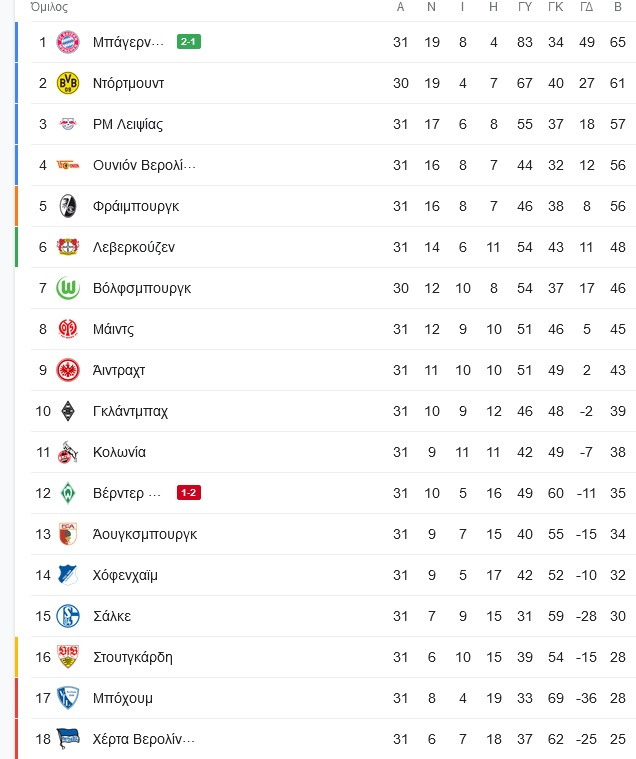
Task: Click the Bayer Leverkusen logo
Action: pos(68,247)
